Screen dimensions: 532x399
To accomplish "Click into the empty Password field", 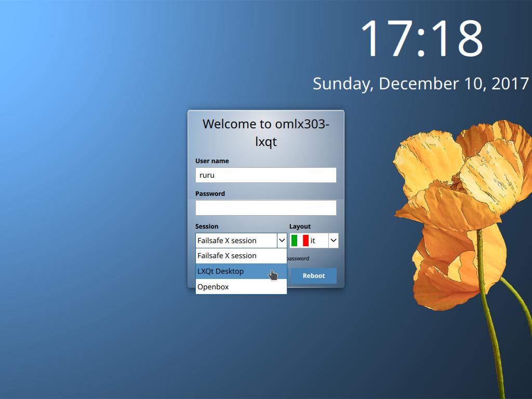I will click(x=265, y=208).
